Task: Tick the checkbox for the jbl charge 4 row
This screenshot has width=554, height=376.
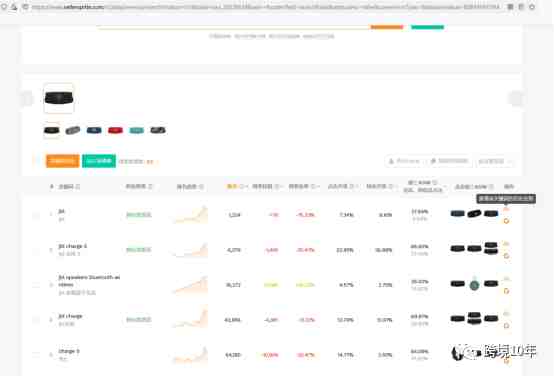Action: pos(36,250)
